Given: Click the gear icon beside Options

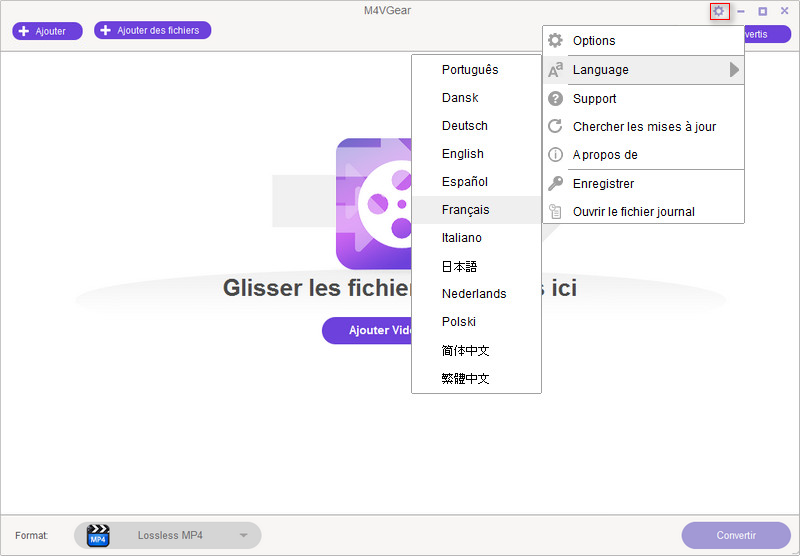Looking at the screenshot, I should pyautogui.click(x=555, y=41).
